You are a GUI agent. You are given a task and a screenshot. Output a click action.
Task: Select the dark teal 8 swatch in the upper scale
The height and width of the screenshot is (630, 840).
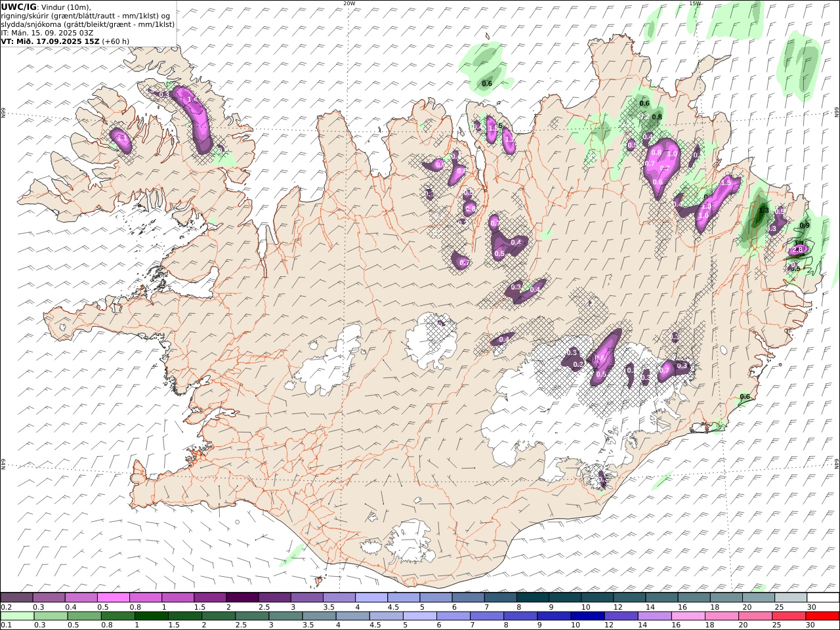533,598
